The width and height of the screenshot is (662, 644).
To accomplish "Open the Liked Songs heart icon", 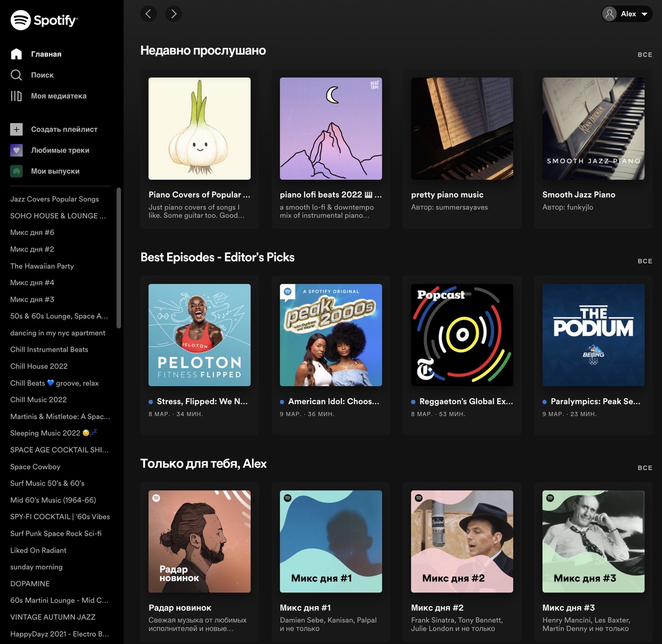I will pyautogui.click(x=17, y=150).
